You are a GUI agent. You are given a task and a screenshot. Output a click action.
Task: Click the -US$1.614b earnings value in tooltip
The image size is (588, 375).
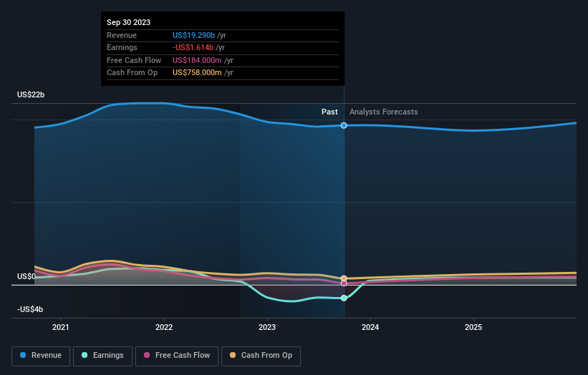(193, 47)
